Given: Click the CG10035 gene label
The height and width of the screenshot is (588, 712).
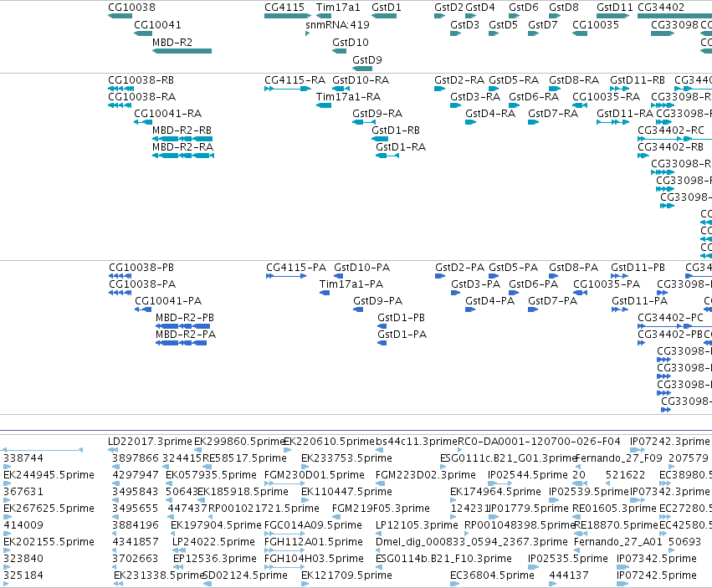Looking at the screenshot, I should click(596, 24).
